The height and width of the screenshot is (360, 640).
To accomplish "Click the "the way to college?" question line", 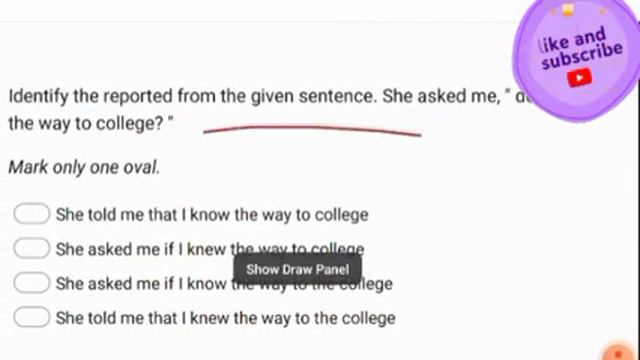I will 91,123.
